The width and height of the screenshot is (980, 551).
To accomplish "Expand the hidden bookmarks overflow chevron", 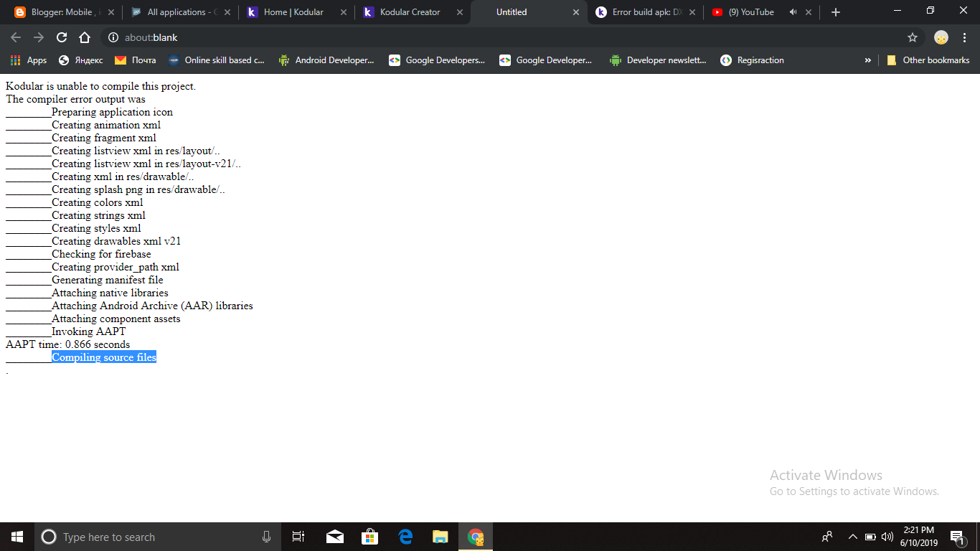I will 867,60.
